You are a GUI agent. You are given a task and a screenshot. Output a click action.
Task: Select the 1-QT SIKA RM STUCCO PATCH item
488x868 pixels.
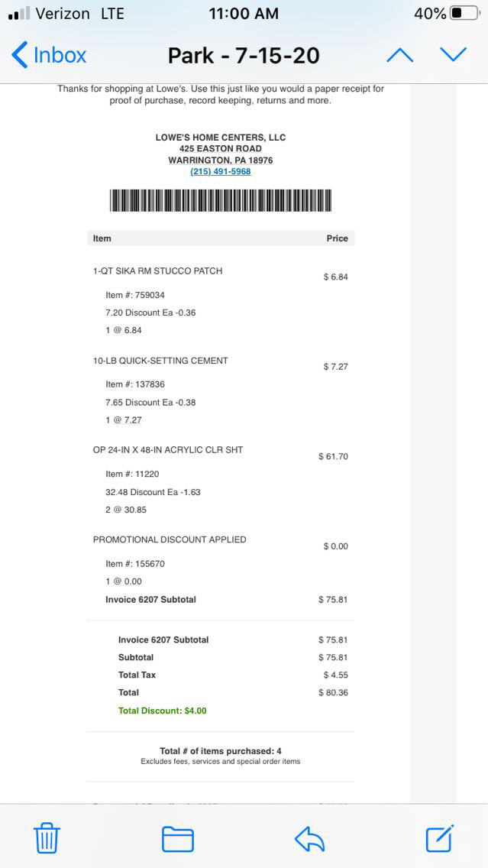(x=157, y=271)
